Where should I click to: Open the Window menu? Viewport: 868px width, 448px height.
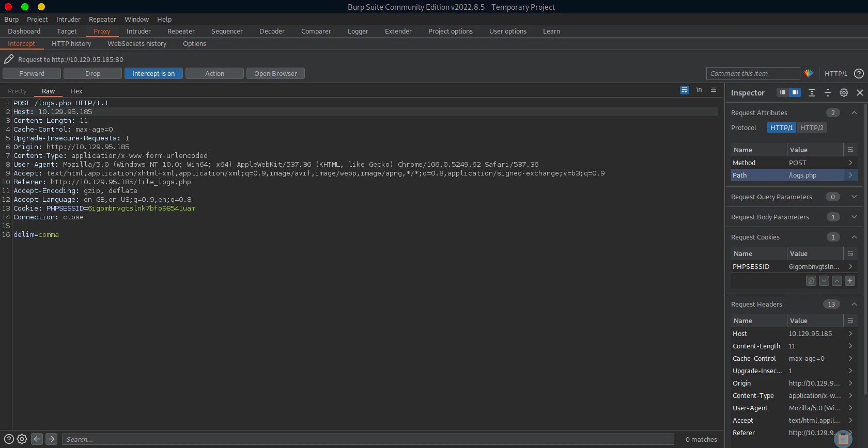(136, 19)
